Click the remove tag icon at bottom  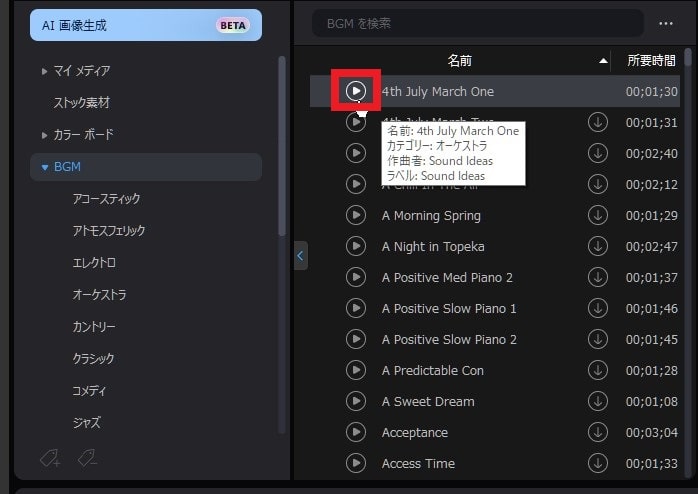tap(87, 458)
